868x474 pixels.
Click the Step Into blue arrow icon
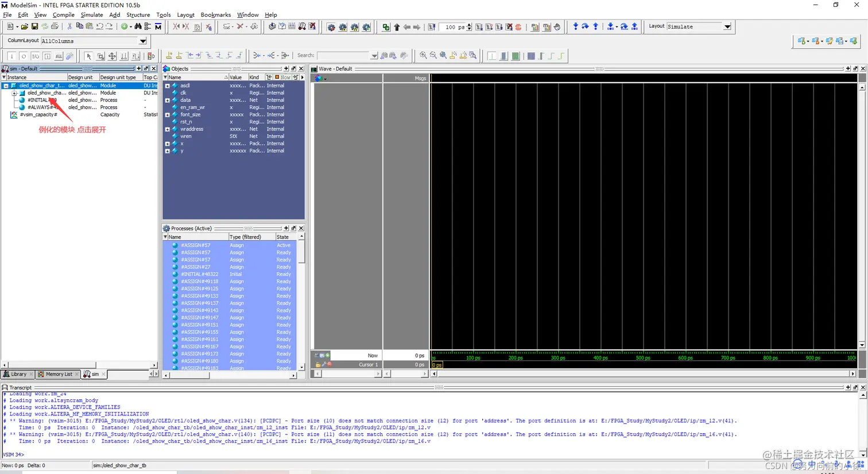tap(576, 27)
